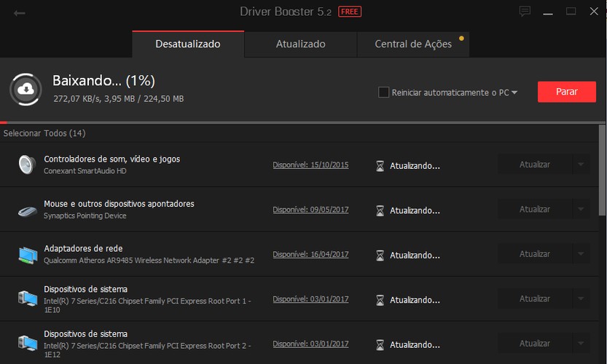Click the hourglass icon in Synaptics row

click(380, 211)
